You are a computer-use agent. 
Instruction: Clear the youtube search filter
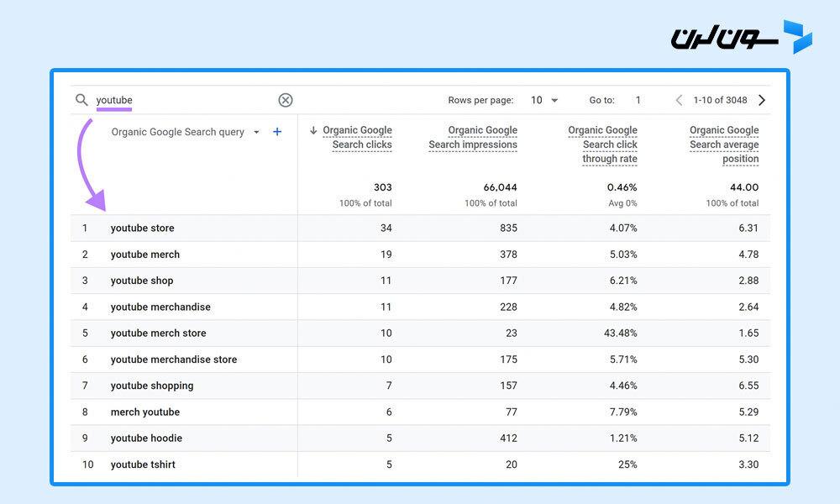(286, 100)
